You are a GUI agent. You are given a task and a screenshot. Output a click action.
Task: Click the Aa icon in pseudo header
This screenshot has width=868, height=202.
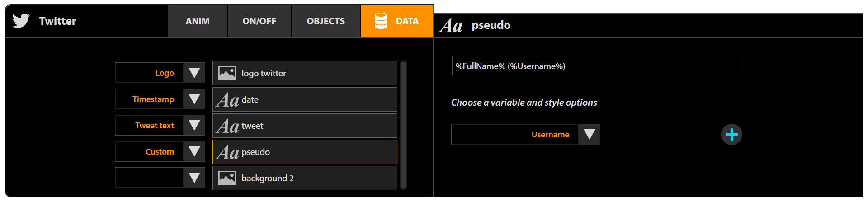click(451, 26)
